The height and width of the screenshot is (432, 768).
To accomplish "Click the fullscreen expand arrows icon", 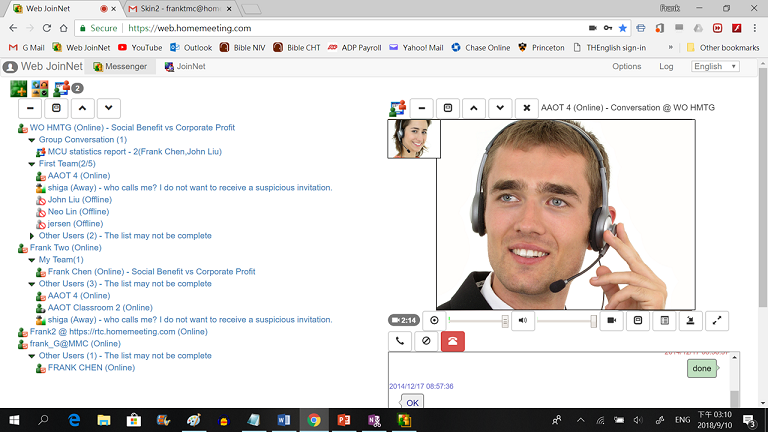I will coord(717,321).
